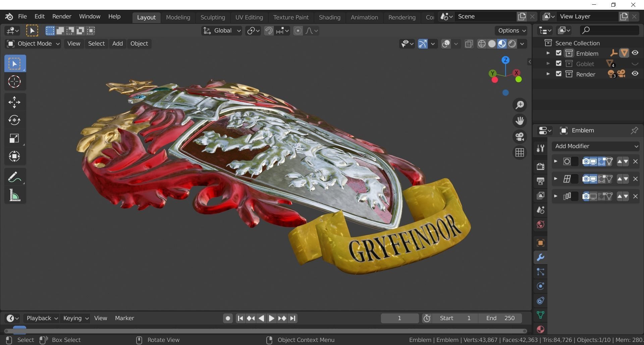The height and width of the screenshot is (345, 644).
Task: Pick the Annotate tool
Action: pos(14,177)
